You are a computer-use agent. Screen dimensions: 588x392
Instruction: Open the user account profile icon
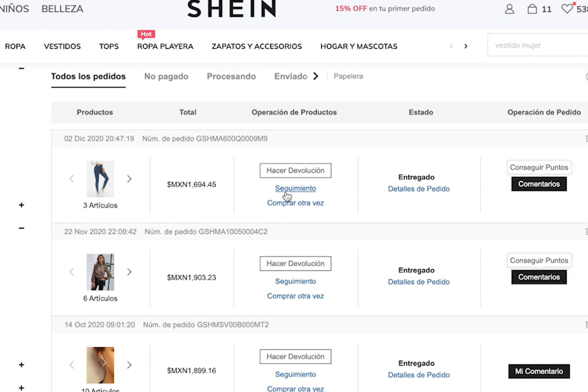509,9
